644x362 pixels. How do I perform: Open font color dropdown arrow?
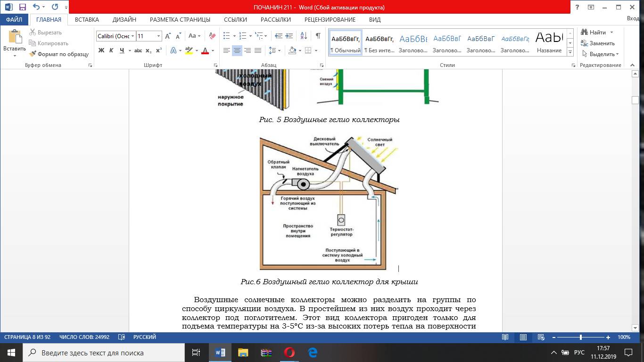(213, 50)
